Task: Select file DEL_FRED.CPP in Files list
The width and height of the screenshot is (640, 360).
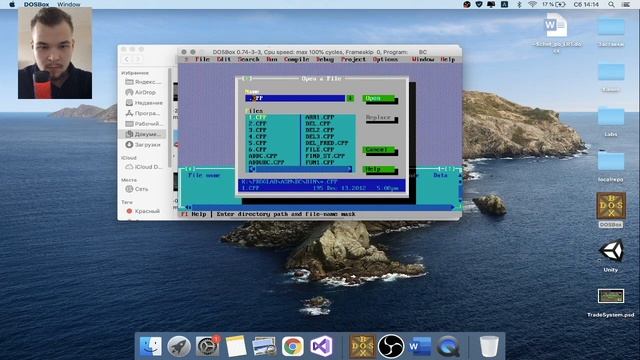Action: click(327, 143)
